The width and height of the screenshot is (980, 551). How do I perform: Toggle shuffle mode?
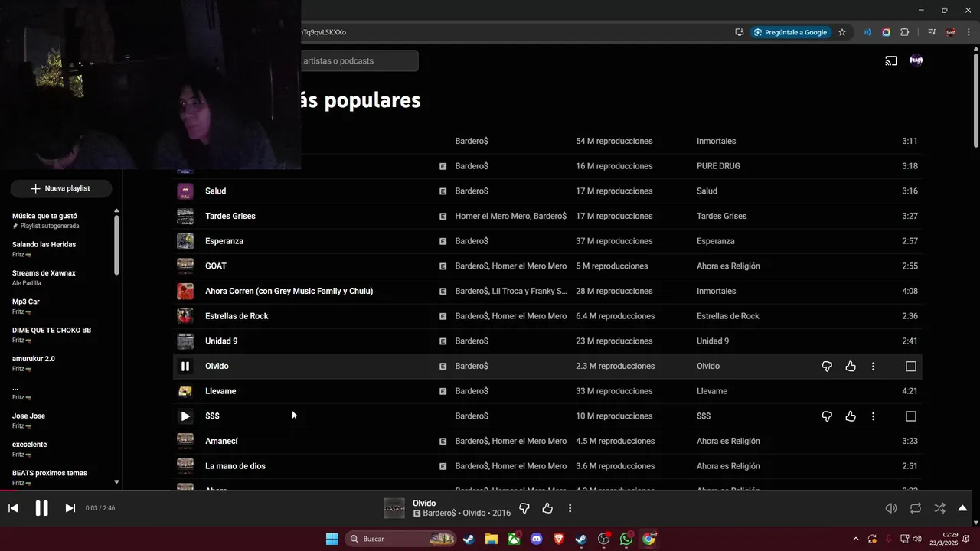[939, 508]
